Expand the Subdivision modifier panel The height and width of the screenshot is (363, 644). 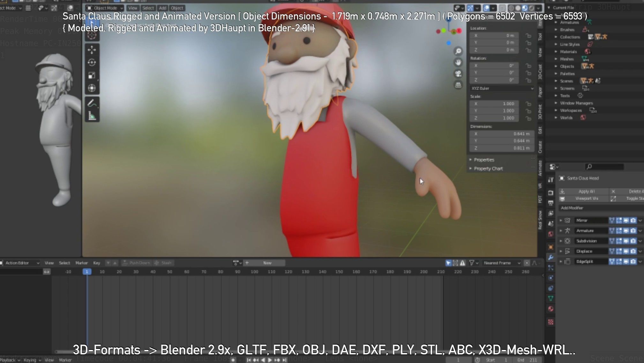[x=561, y=241]
